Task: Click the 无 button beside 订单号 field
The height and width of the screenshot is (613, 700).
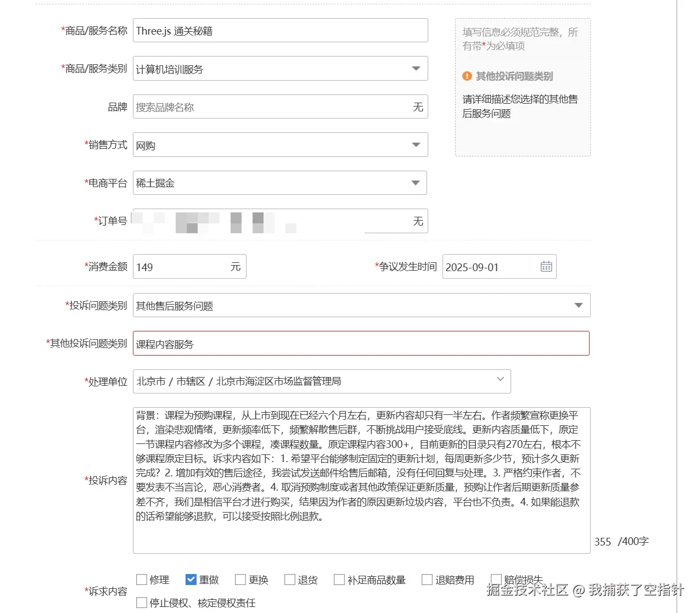Action: [418, 221]
